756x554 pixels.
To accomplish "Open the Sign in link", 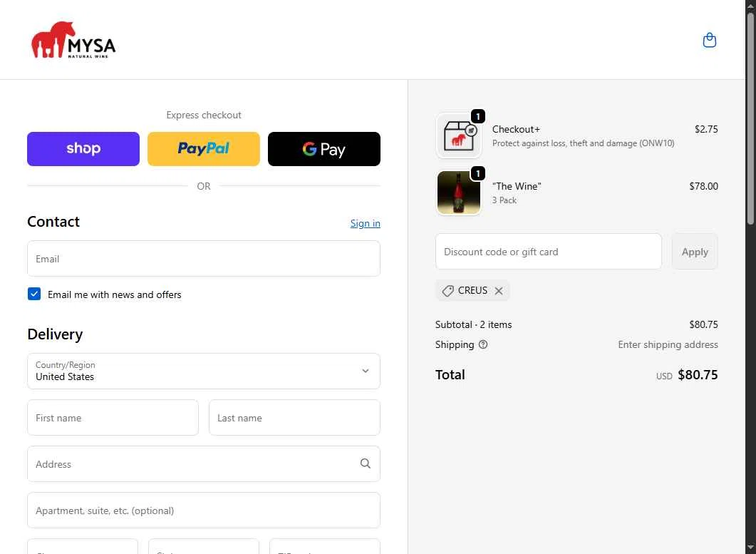I will 365,223.
